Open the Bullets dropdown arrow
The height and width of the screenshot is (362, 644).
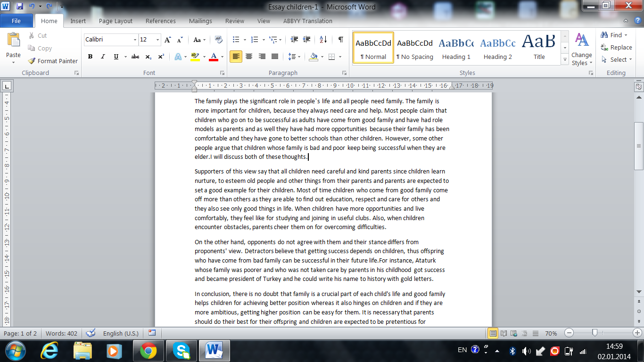coord(244,40)
